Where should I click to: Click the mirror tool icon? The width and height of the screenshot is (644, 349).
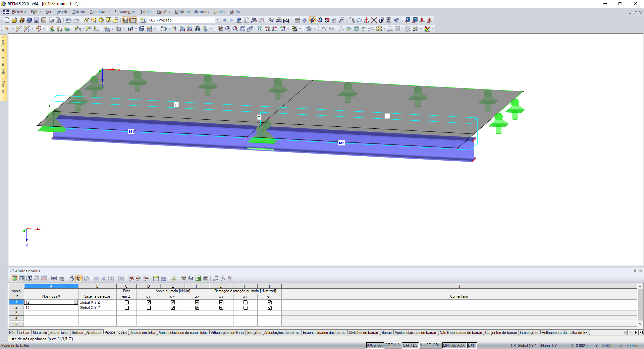367,20
